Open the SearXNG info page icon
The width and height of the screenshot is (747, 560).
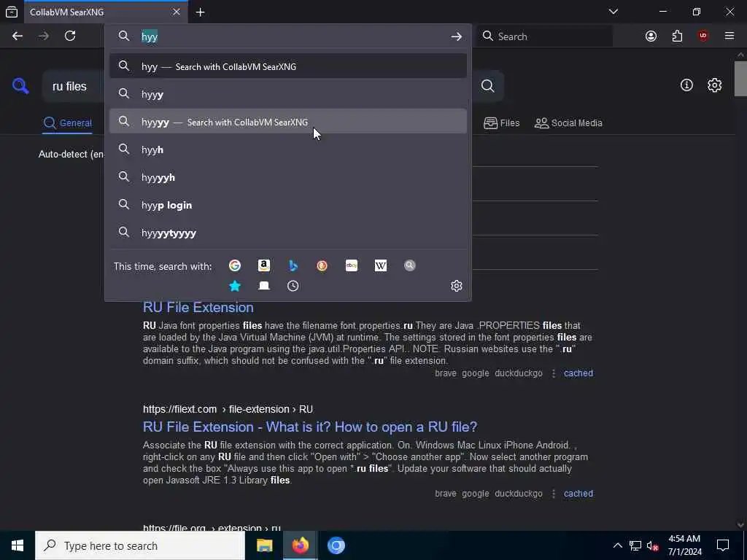(x=686, y=85)
